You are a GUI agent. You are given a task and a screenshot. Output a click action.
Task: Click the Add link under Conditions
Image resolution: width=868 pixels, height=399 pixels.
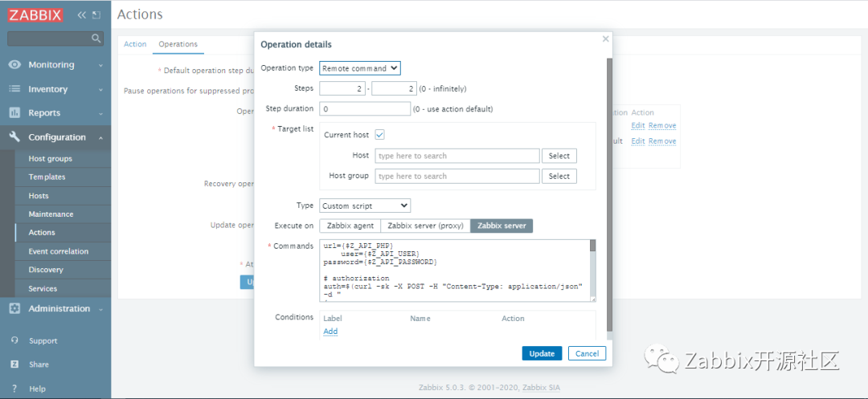point(330,332)
